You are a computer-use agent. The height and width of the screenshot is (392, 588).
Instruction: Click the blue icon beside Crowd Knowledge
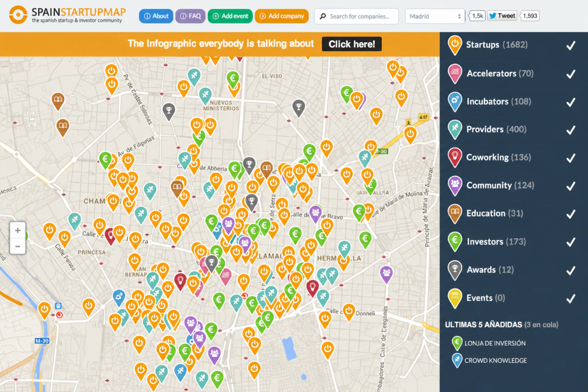pos(457,360)
